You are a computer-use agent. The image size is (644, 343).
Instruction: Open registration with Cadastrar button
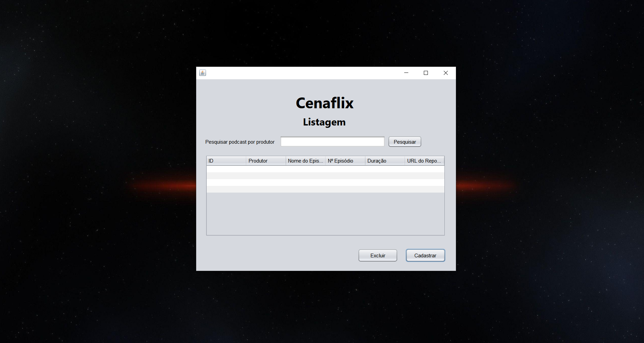(425, 255)
